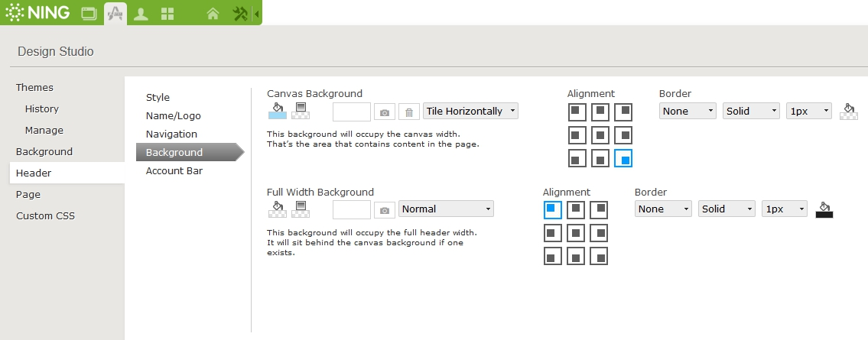Open the apps grid icon in the Ning toolbar
Image resolution: width=868 pixels, height=340 pixels.
click(x=167, y=14)
